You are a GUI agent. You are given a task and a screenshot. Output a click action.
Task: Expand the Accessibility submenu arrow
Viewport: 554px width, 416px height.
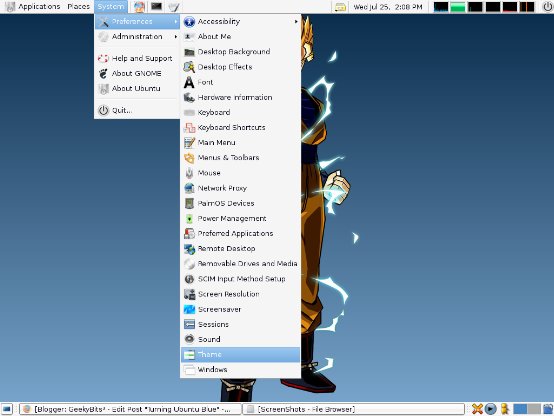(296, 22)
